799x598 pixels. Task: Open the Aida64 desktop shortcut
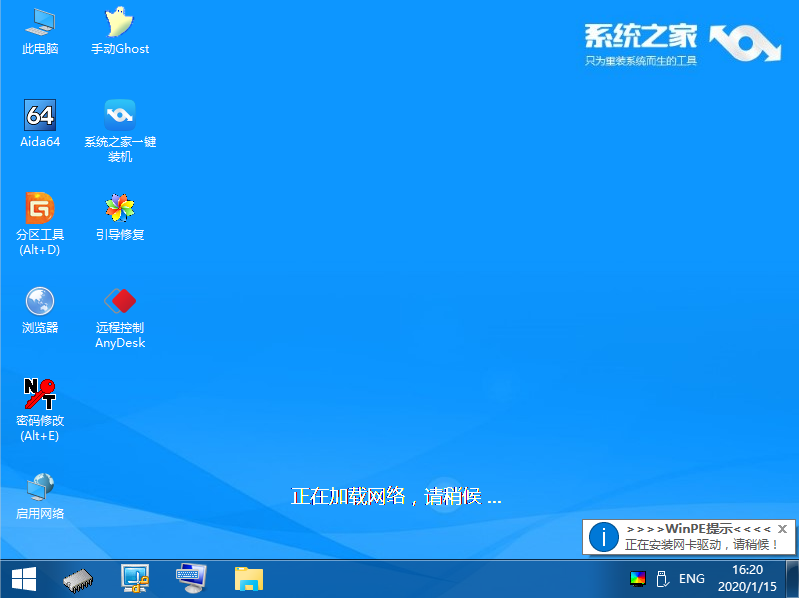tap(40, 124)
